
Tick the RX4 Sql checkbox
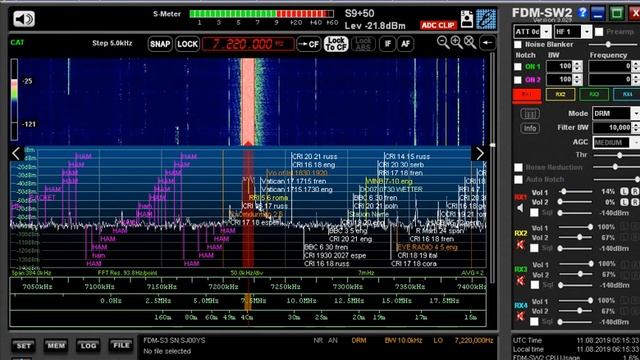tap(534, 322)
